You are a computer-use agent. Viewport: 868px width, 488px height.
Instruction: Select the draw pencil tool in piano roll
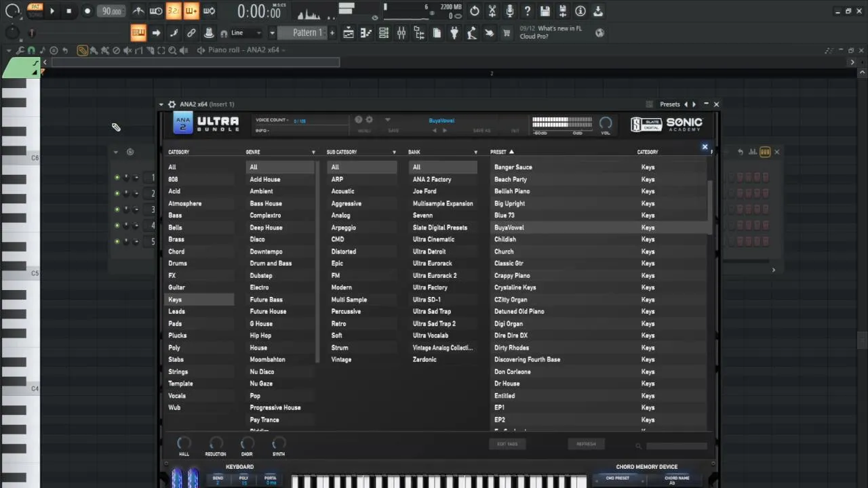pyautogui.click(x=82, y=50)
